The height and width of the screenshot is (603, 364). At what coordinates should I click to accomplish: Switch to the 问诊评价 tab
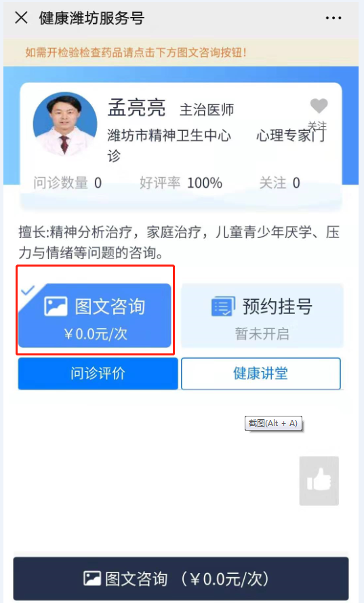(98, 374)
